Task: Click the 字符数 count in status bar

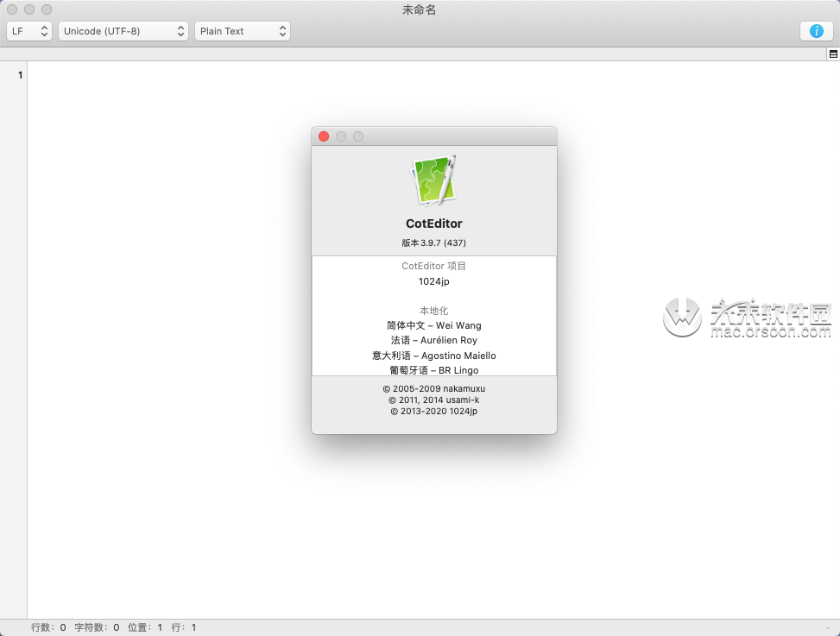Action: (x=97, y=627)
